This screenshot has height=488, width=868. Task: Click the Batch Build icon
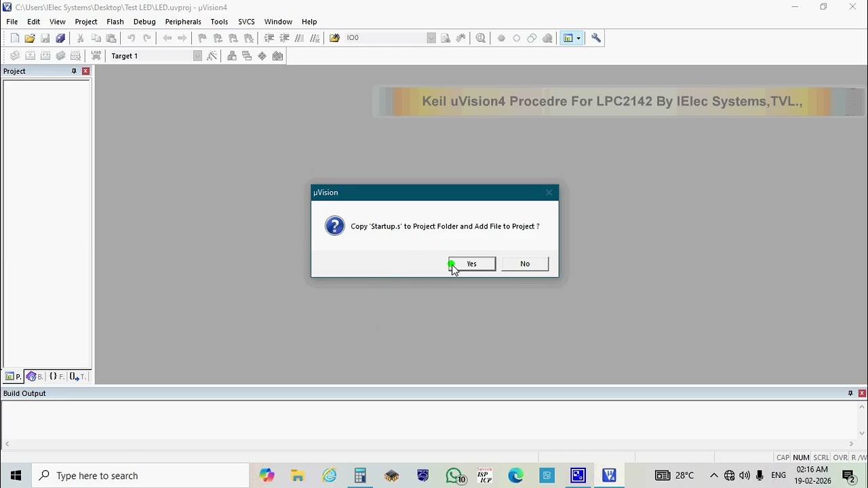tap(60, 56)
